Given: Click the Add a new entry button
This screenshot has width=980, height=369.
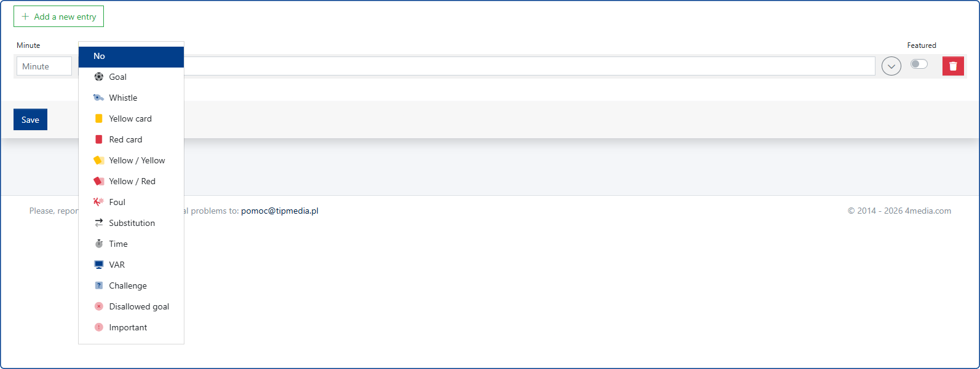Looking at the screenshot, I should 58,17.
